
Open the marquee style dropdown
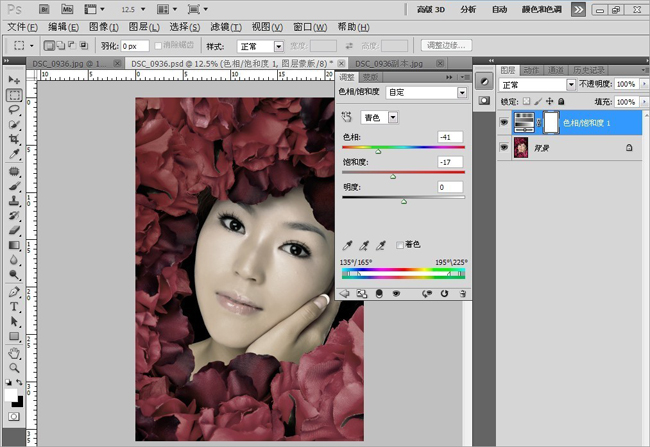[x=279, y=46]
